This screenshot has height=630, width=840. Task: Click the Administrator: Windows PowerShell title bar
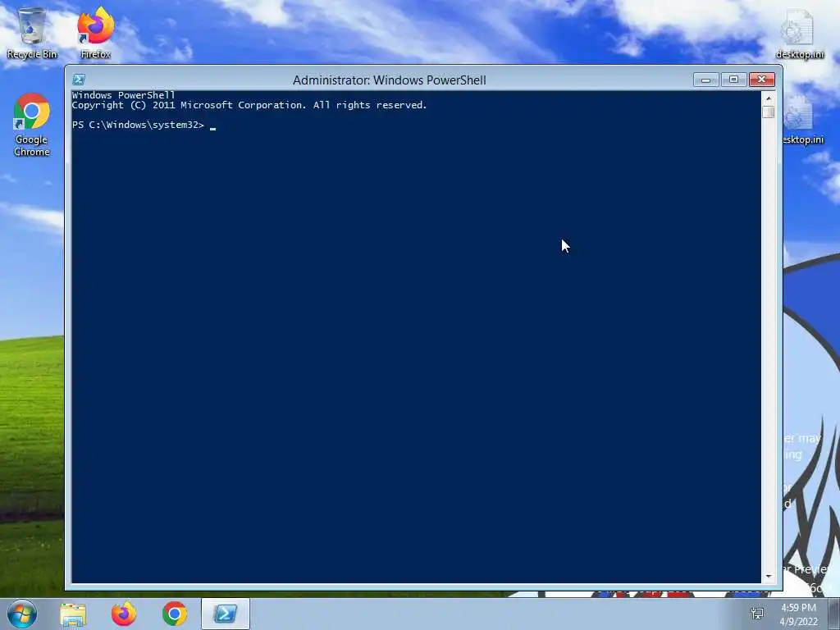(390, 80)
